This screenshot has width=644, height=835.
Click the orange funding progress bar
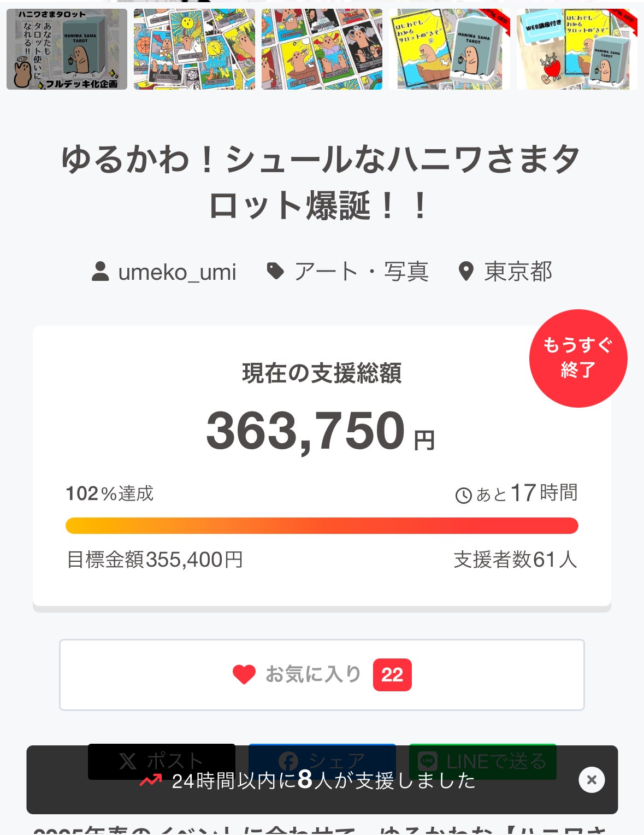pos(322,526)
